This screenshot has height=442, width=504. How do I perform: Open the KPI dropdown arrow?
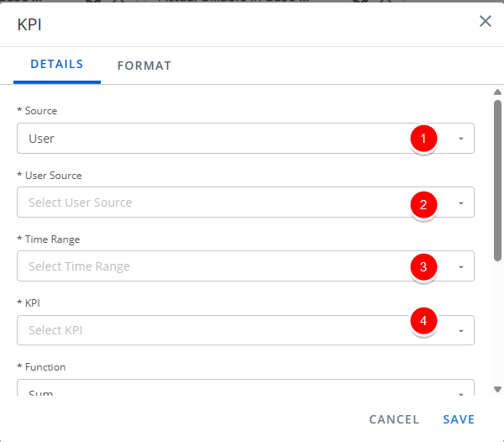point(461,331)
